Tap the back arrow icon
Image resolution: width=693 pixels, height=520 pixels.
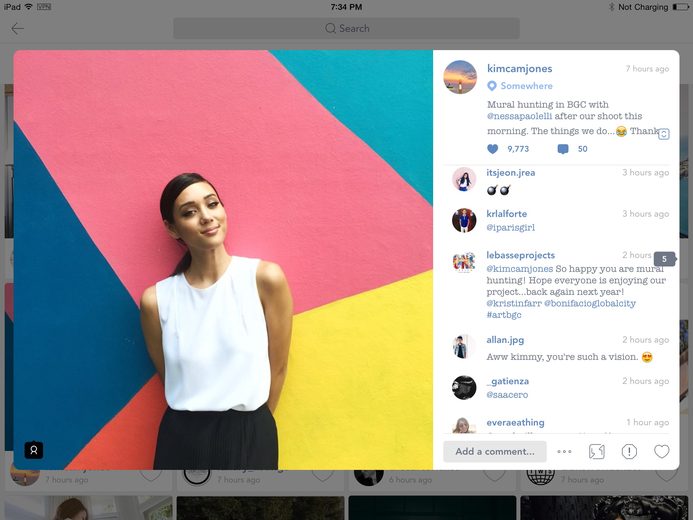[18, 29]
